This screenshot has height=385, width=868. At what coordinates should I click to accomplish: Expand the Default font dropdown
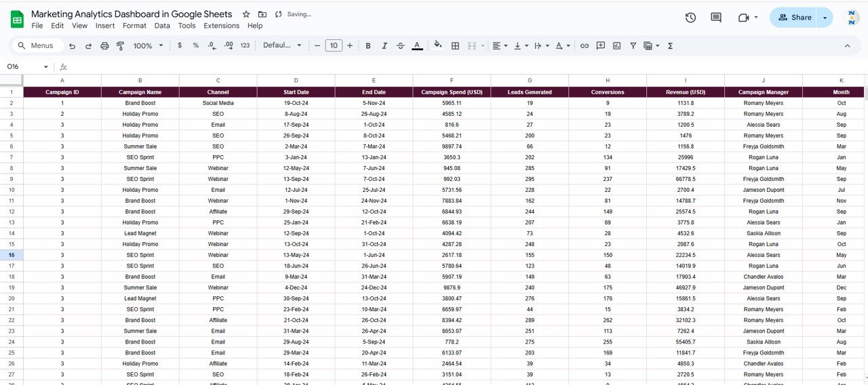coord(282,45)
